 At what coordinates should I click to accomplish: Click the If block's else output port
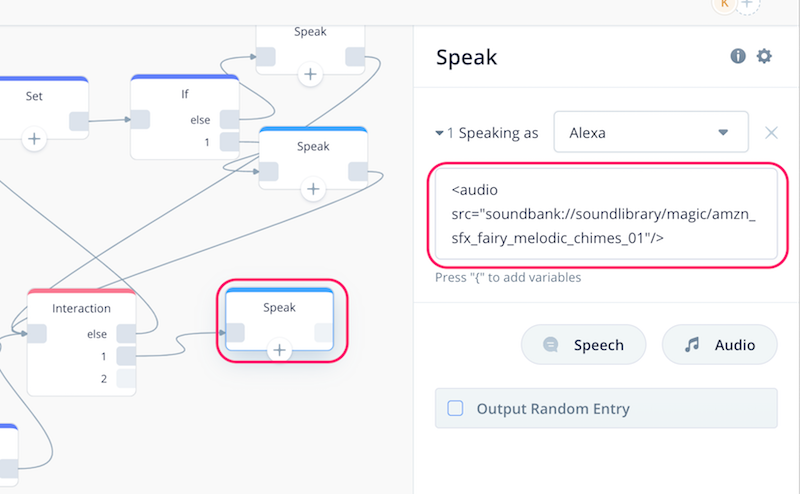click(x=230, y=119)
